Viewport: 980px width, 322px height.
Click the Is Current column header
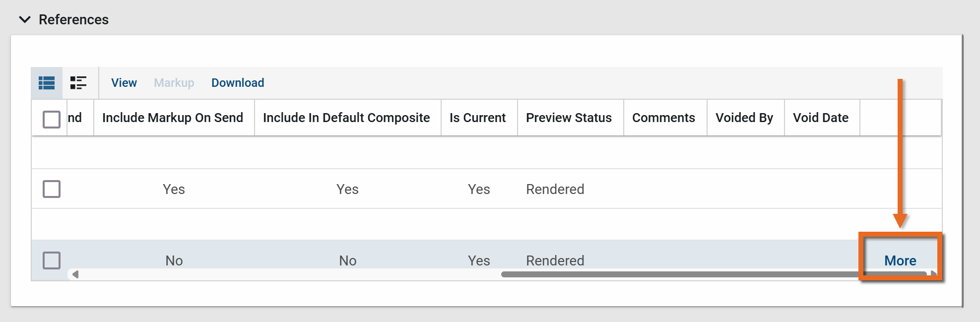477,118
